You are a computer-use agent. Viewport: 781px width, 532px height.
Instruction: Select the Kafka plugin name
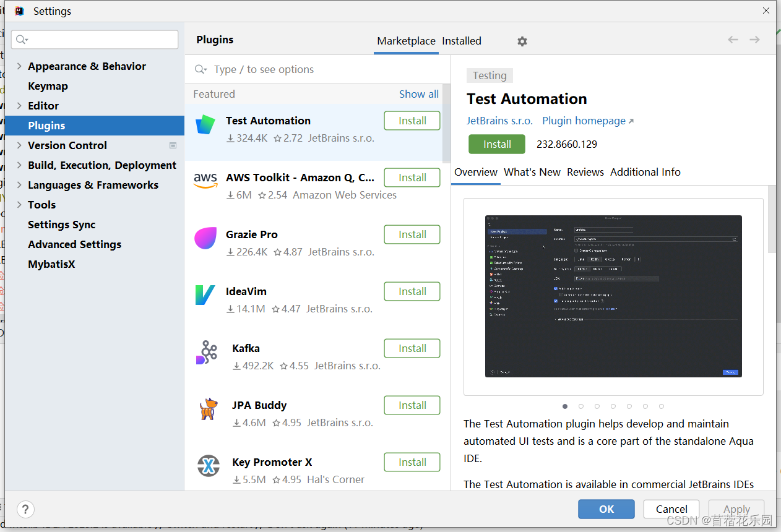tap(246, 348)
